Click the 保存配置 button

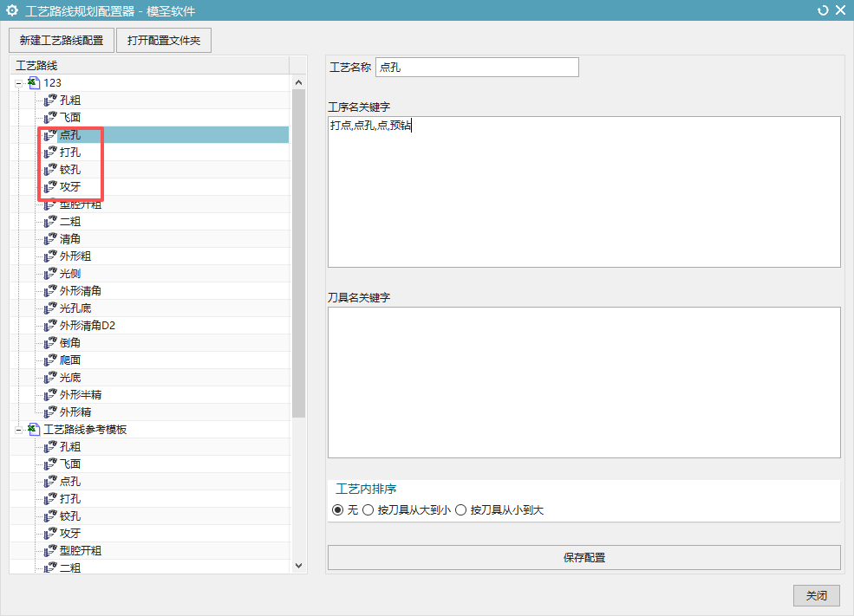[x=583, y=557]
